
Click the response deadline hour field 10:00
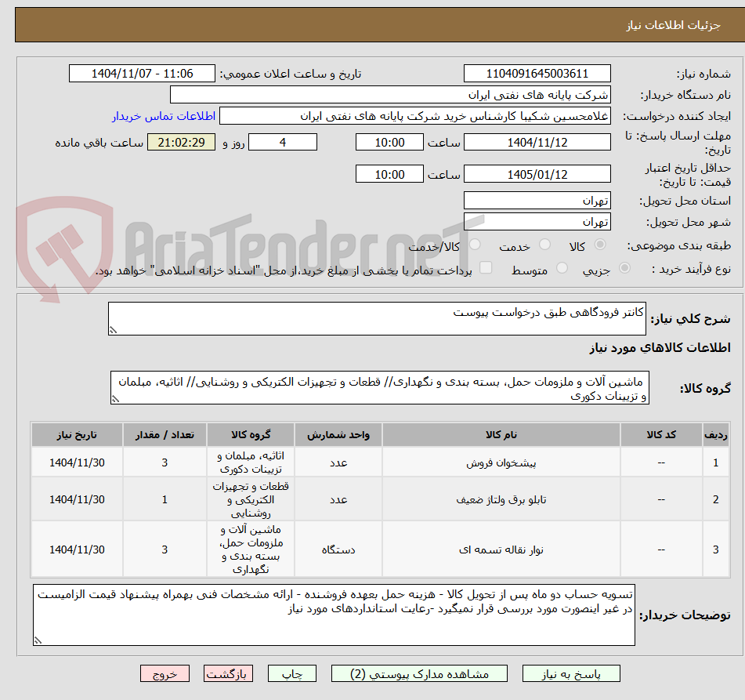(x=389, y=142)
